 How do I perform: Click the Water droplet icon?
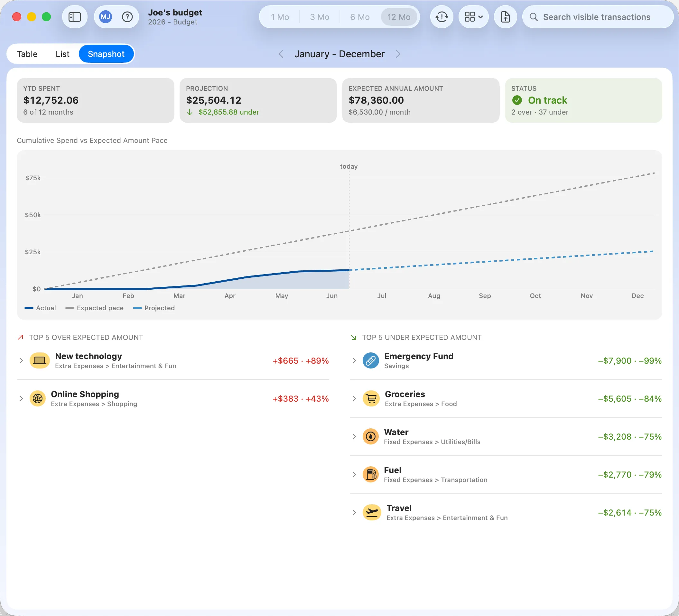[x=371, y=437]
